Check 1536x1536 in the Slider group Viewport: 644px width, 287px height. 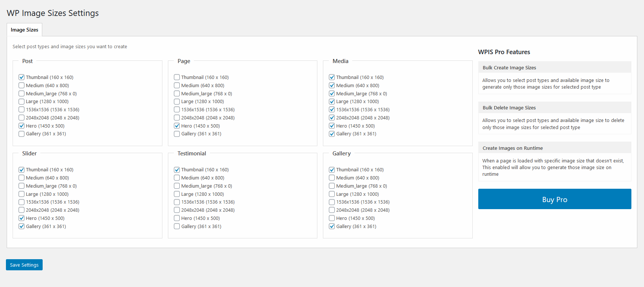(x=22, y=202)
